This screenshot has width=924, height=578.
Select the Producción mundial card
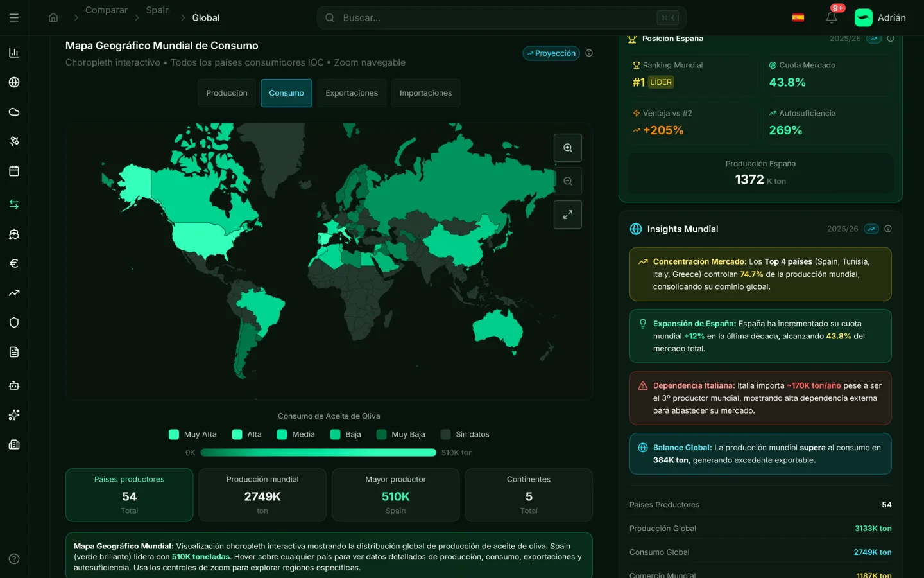tap(262, 495)
